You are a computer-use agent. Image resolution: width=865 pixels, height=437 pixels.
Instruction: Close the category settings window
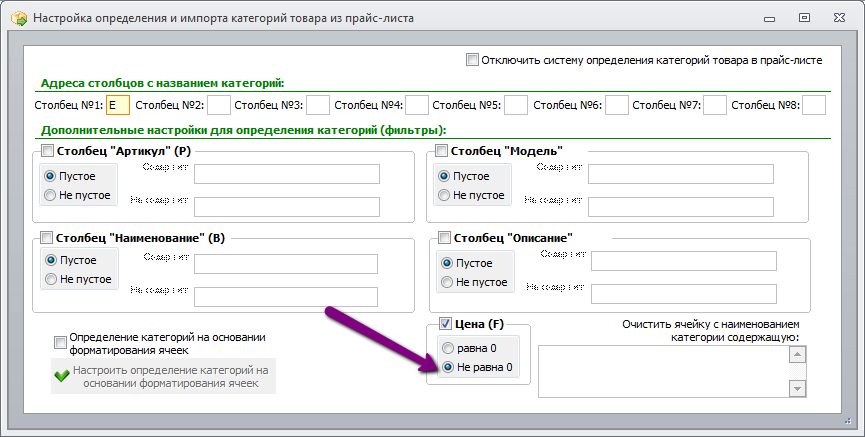click(x=840, y=18)
